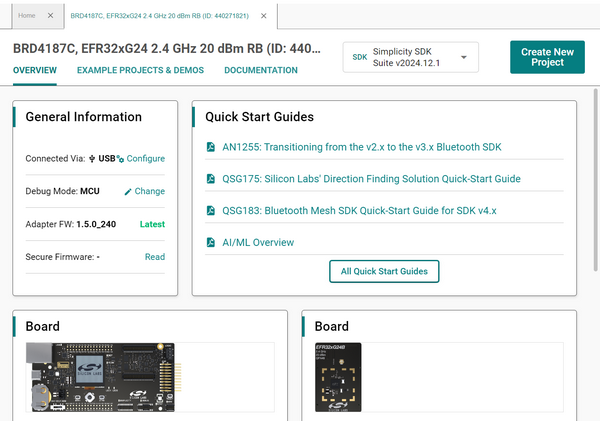Click the General Information card heading
Screen dimensions: 600x421
point(84,117)
